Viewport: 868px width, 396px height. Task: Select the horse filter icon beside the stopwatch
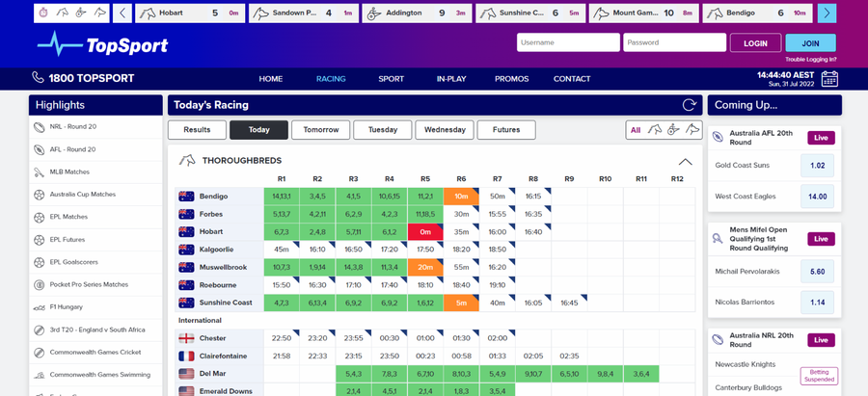point(62,13)
